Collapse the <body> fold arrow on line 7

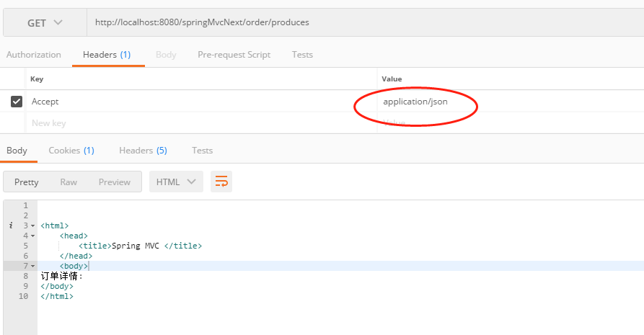point(33,266)
